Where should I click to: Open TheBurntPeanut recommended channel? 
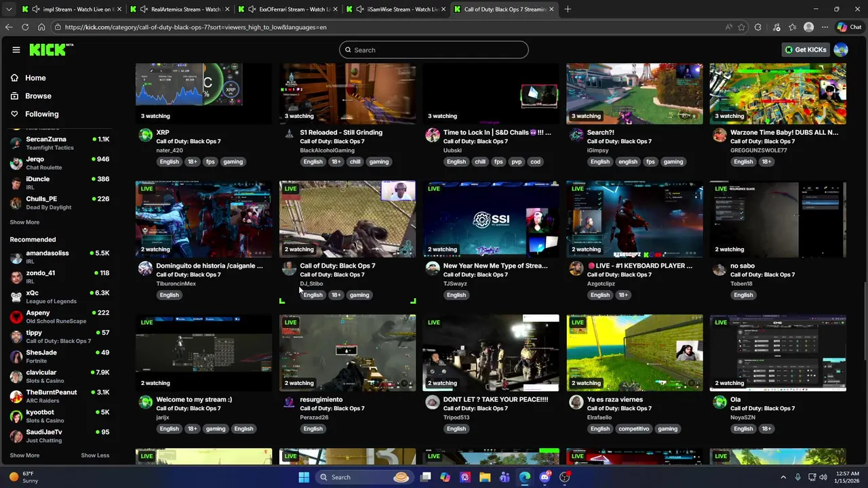click(x=60, y=396)
